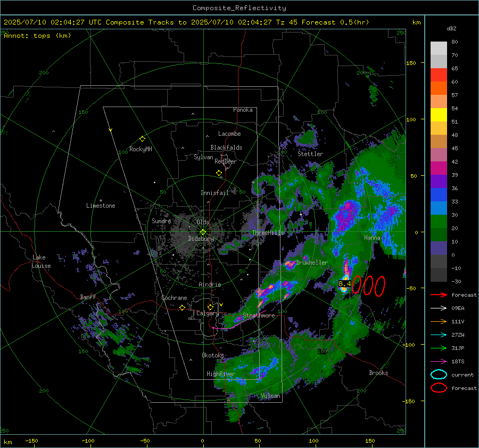Pick the purple swatch between 39 and 36
Screen dimensions: 479x448
coord(439,181)
